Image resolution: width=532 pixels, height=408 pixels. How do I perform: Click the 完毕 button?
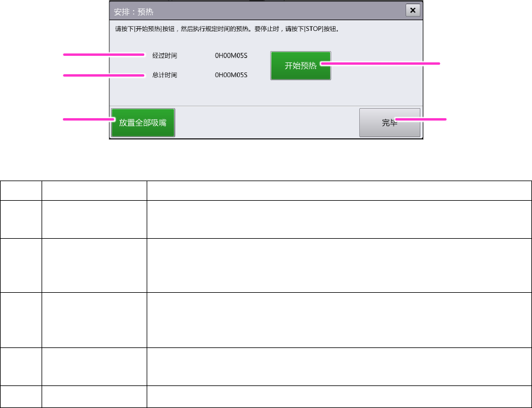[389, 122]
